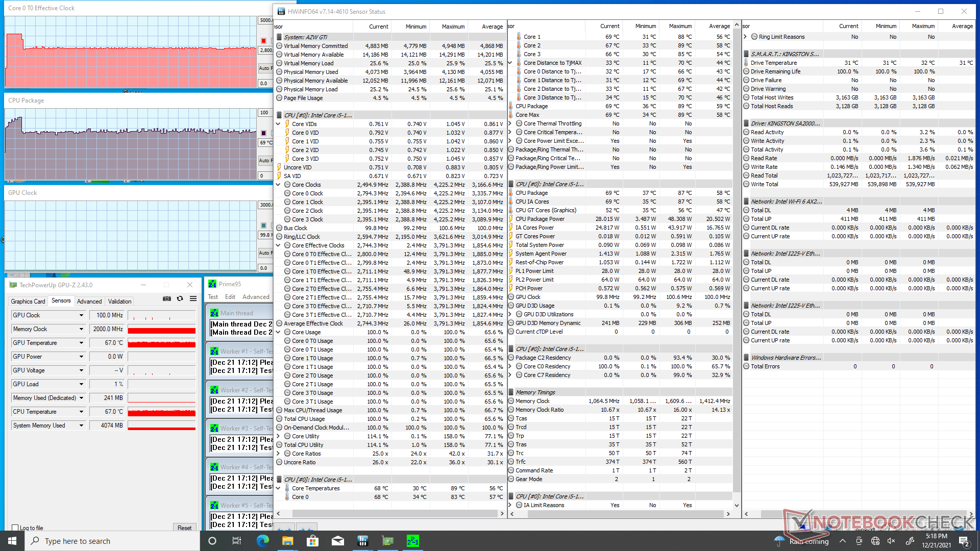Open the taskbar clock and date
Viewport: 980px width, 551px height.
936,541
